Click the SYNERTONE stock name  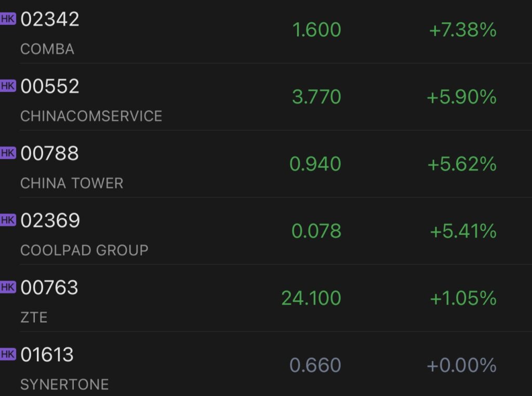tap(63, 385)
